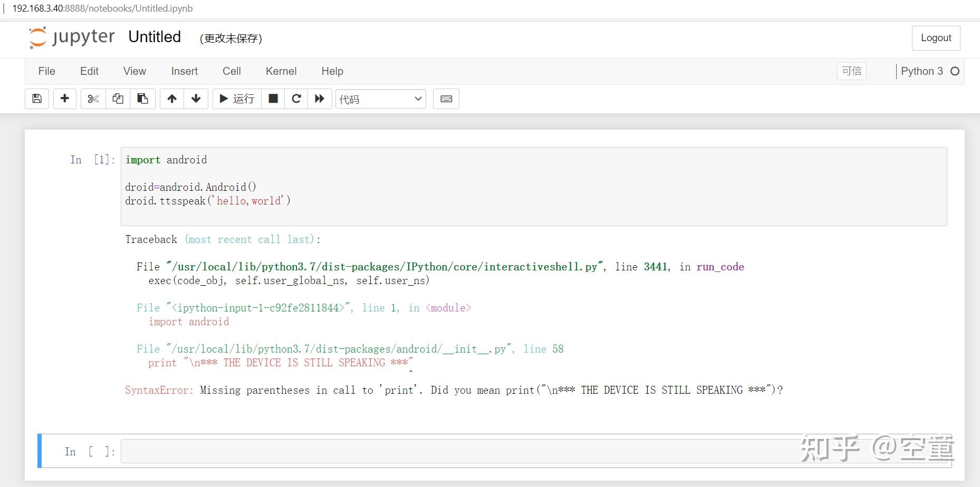This screenshot has height=487, width=980.
Task: Move selected cell up arrow
Action: (x=172, y=99)
